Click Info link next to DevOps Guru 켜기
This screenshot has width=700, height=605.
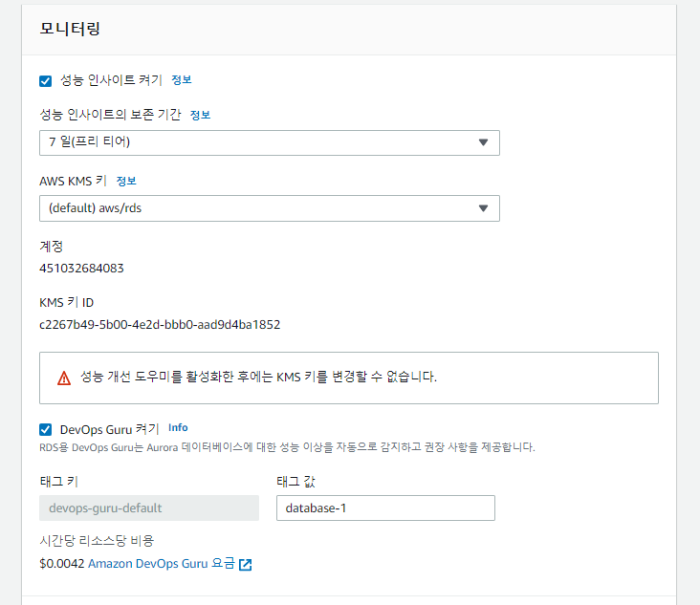(x=178, y=427)
